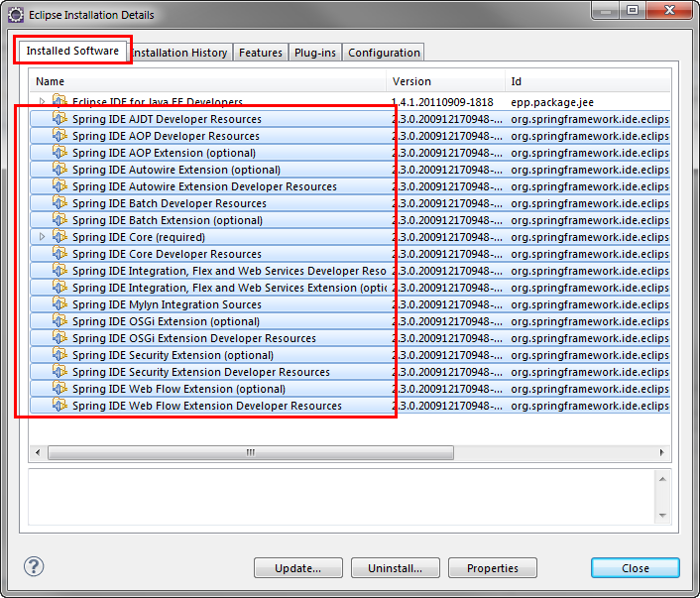700x598 pixels.
Task: Click the Spring IDE Batch Extension (optional) icon
Action: tap(59, 220)
